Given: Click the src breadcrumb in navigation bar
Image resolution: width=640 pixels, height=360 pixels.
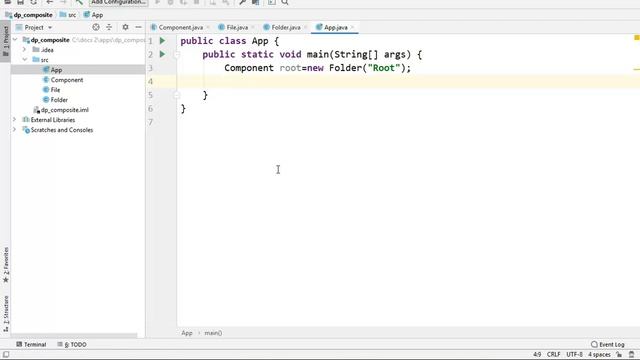Looking at the screenshot, I should pos(68,15).
